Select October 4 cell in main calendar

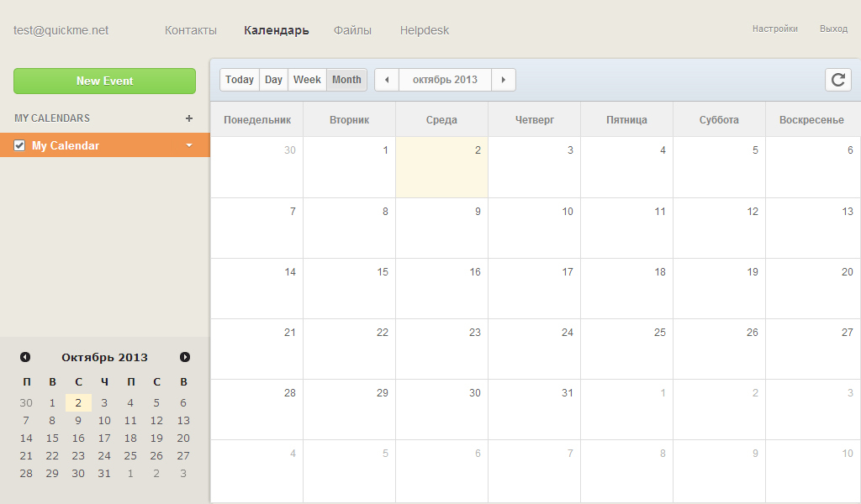click(x=627, y=167)
